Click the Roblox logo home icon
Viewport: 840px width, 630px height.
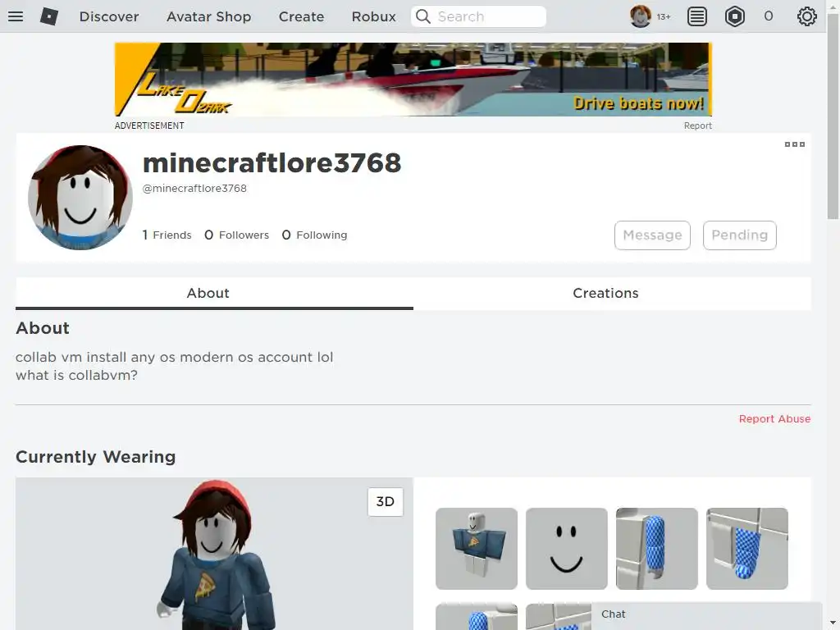(49, 16)
